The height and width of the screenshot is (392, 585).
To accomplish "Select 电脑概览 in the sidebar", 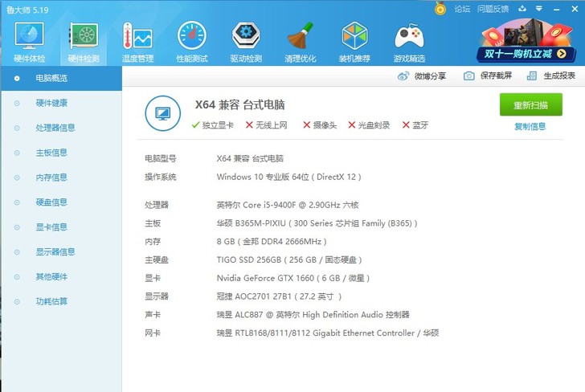I will pyautogui.click(x=61, y=79).
